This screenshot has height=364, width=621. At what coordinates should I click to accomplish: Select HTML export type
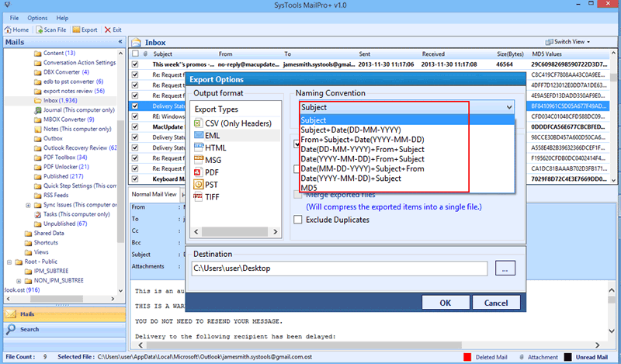[x=210, y=147]
